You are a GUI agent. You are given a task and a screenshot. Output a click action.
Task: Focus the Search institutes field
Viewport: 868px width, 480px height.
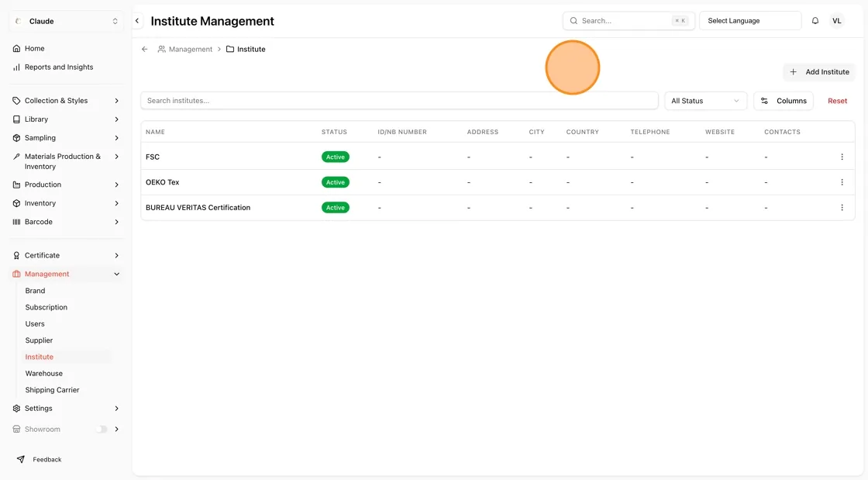[399, 101]
